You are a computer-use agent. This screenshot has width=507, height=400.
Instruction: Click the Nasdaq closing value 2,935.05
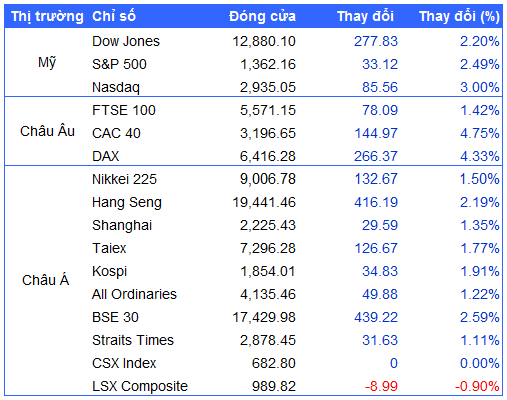pyautogui.click(x=268, y=87)
